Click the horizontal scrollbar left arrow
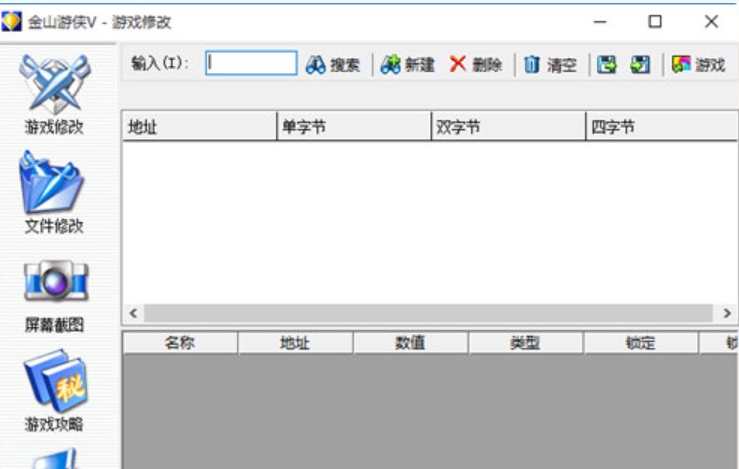 click(133, 313)
